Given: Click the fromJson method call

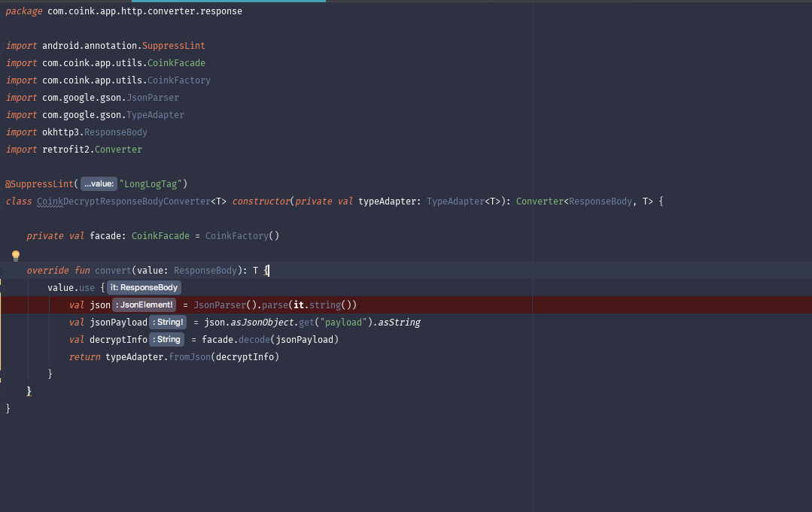Looking at the screenshot, I should pyautogui.click(x=190, y=356).
